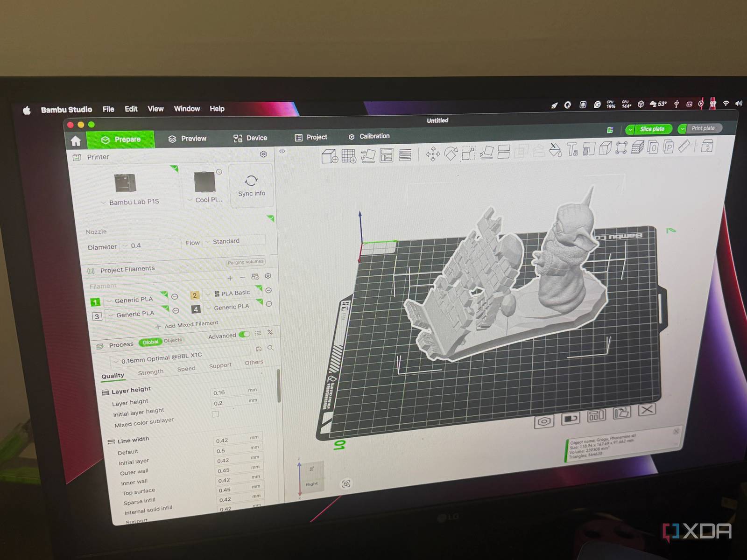
Task: Switch process scope to Objects
Action: pyautogui.click(x=173, y=340)
